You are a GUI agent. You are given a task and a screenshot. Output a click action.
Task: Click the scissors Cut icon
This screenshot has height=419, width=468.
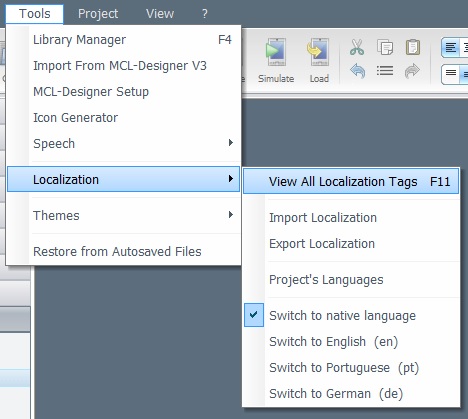(x=357, y=47)
